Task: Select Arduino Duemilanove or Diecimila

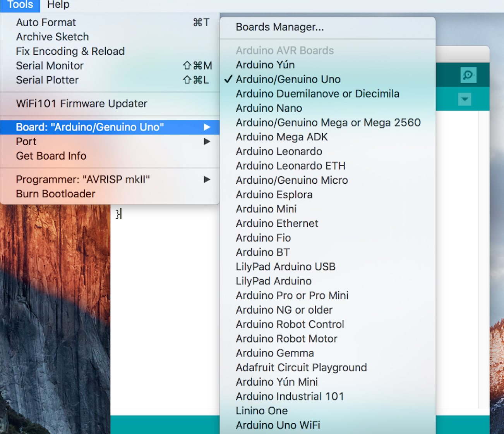Action: pos(327,94)
